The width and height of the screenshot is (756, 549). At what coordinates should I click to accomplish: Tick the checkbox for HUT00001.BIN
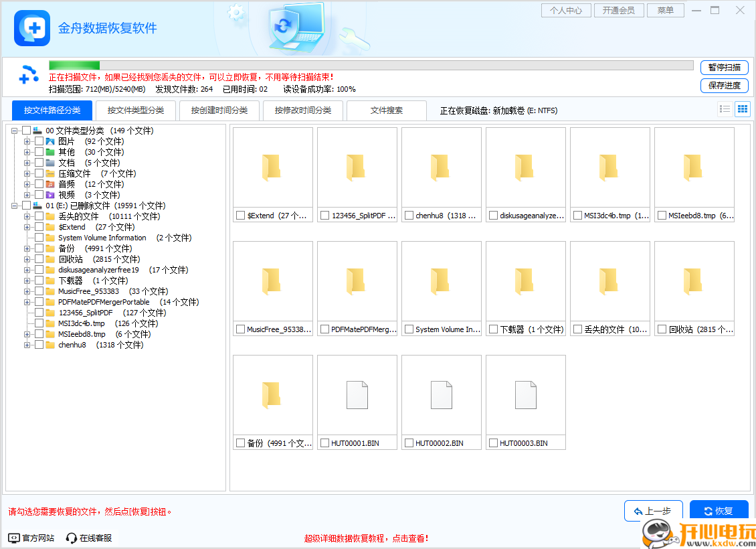(324, 443)
